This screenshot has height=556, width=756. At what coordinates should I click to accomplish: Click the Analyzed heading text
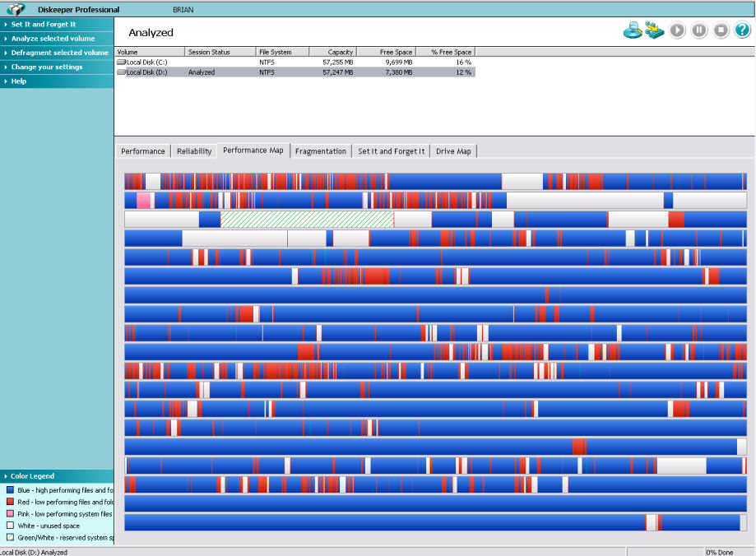(151, 32)
